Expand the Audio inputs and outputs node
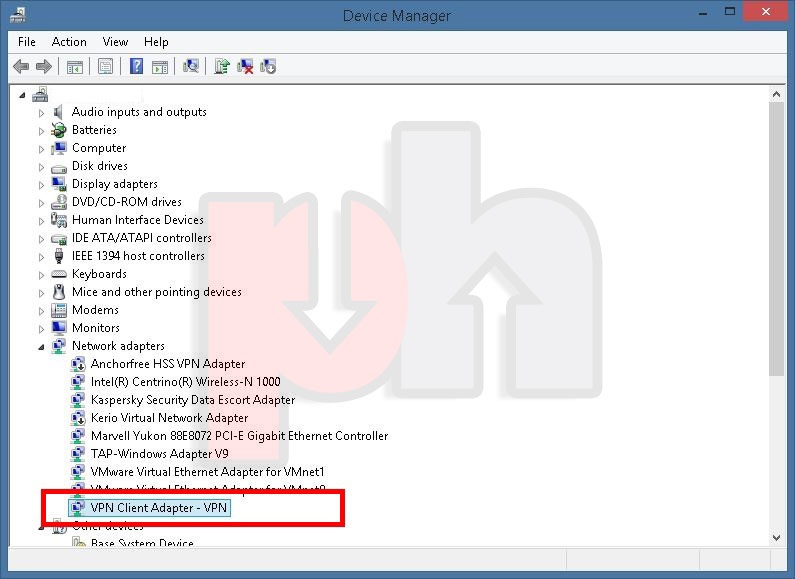This screenshot has height=579, width=795. (42, 113)
